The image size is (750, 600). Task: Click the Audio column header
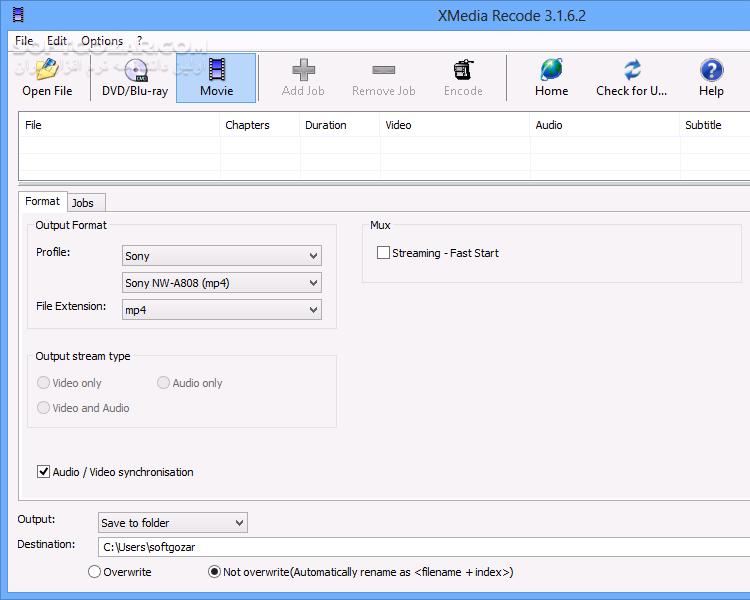605,125
